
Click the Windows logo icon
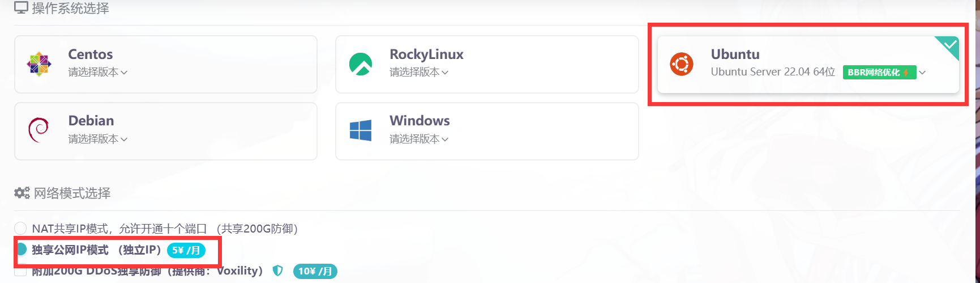click(361, 130)
